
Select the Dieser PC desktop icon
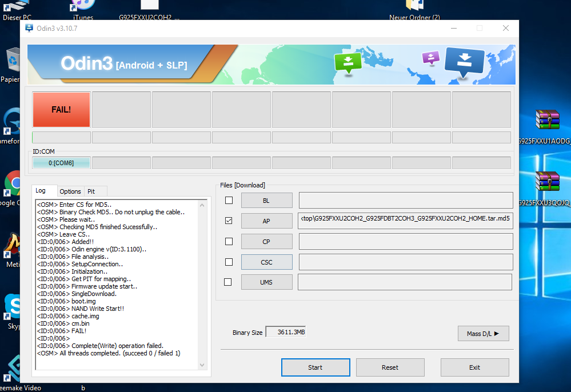point(17,11)
